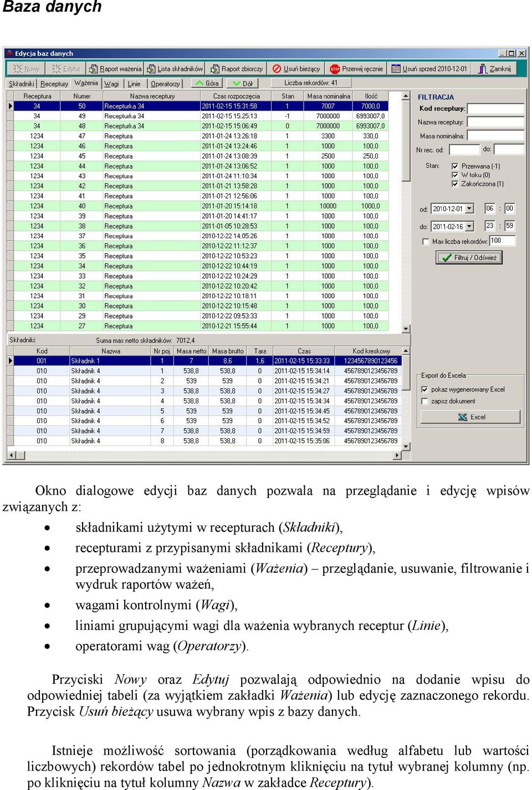Click Usuń bieżący delete icon

(277, 69)
